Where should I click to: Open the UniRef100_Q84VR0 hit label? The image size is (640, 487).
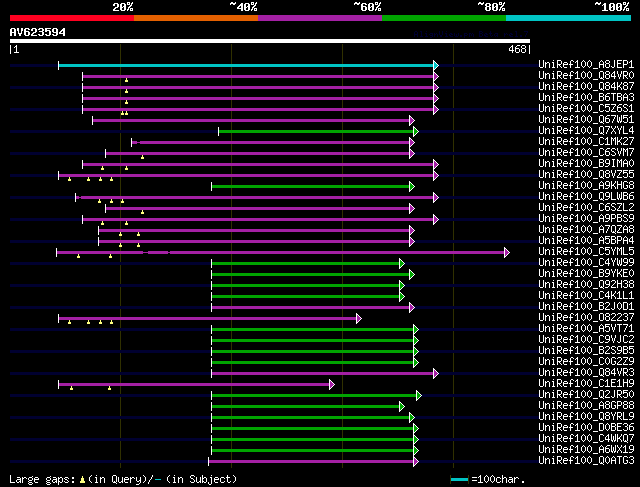586,76
